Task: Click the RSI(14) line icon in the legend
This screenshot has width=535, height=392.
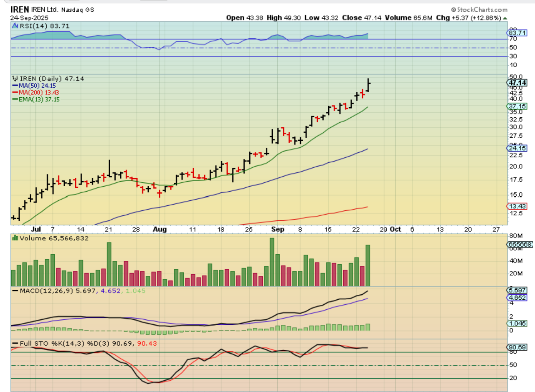Action: [x=14, y=26]
